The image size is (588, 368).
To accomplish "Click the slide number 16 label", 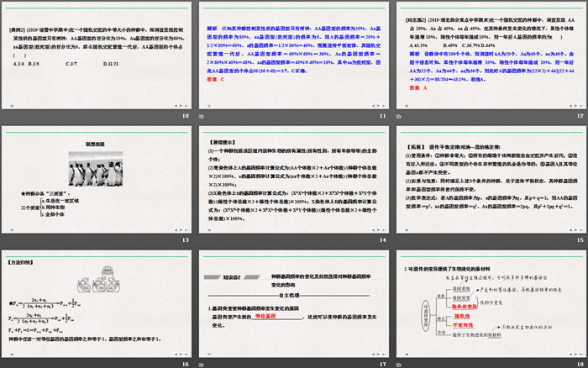I will pyautogui.click(x=185, y=363).
